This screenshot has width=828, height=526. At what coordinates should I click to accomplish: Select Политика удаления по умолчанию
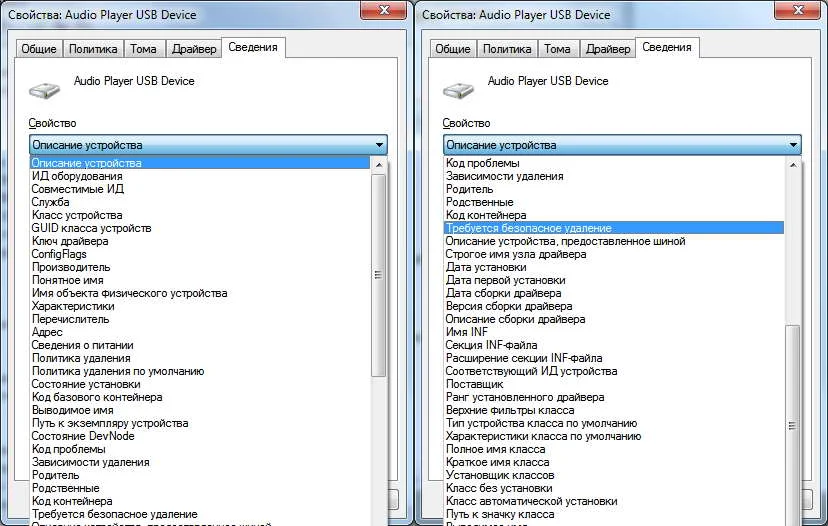[x=200, y=371]
